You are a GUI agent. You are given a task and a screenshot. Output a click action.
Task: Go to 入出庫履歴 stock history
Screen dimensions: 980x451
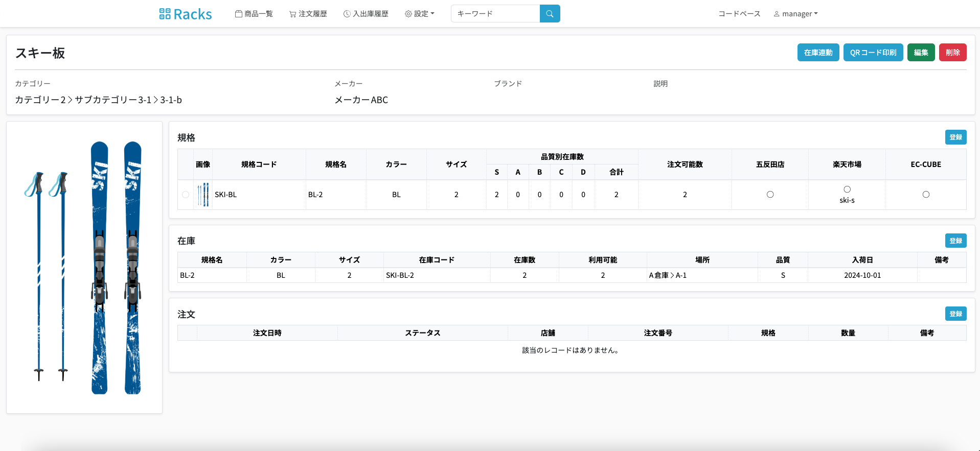[366, 14]
